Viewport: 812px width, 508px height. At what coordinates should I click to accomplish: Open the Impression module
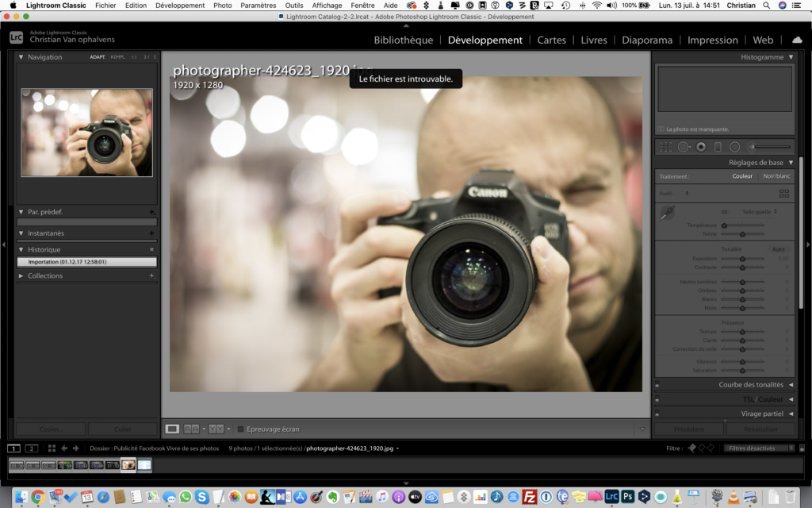click(x=713, y=40)
